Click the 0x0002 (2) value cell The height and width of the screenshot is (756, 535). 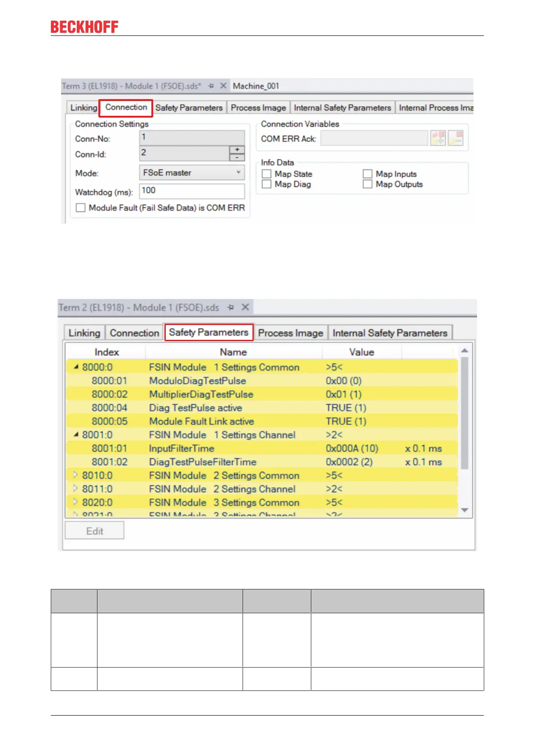click(x=349, y=462)
